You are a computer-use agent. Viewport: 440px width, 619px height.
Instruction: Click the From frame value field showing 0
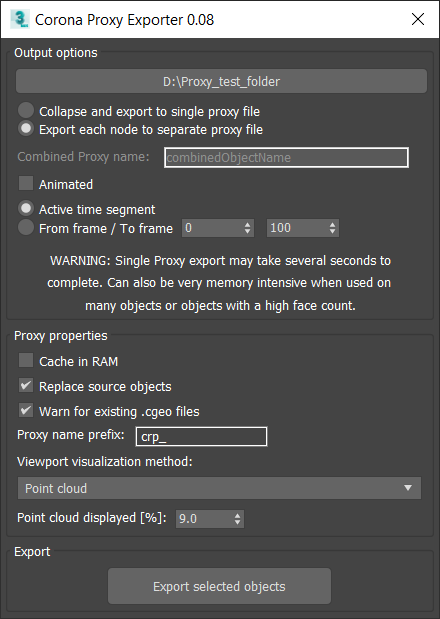click(x=212, y=228)
